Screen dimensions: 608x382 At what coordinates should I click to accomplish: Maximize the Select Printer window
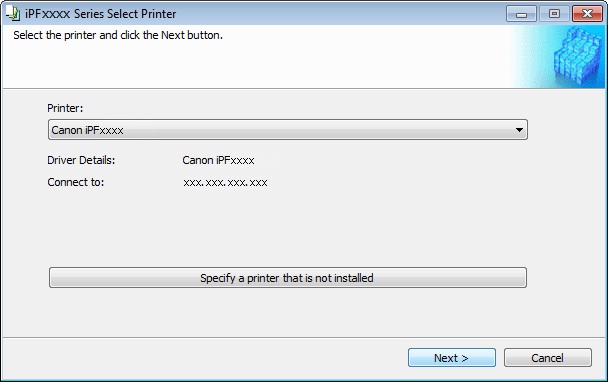pyautogui.click(x=554, y=14)
